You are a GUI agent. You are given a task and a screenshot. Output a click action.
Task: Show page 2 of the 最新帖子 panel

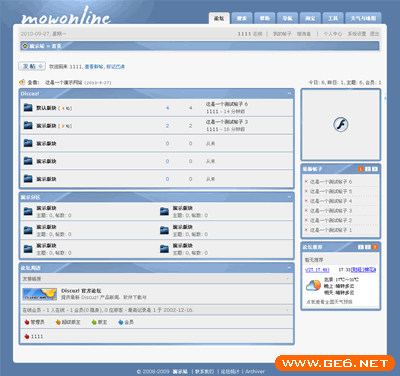(x=368, y=169)
